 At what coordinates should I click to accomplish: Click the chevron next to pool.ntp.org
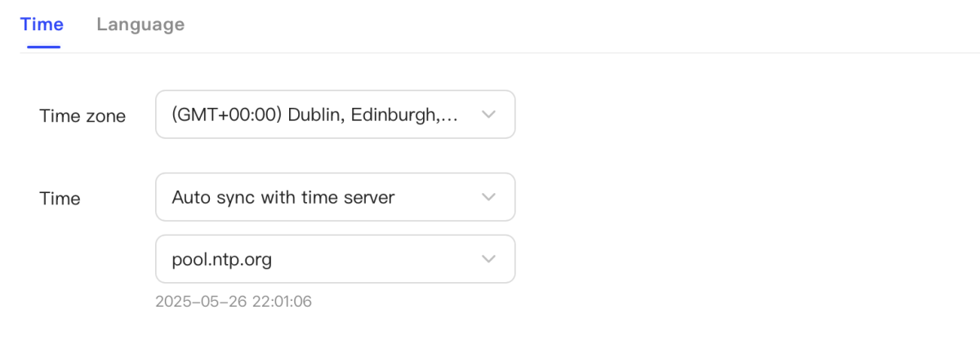pos(488,259)
